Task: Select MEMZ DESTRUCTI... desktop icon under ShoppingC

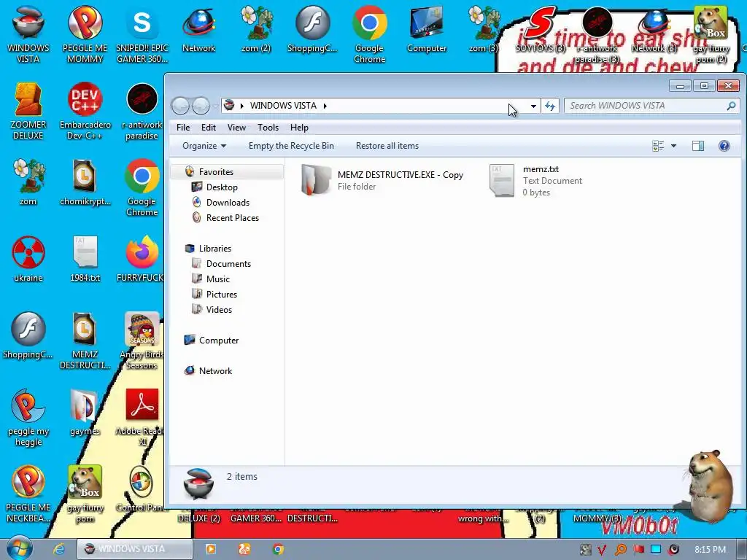Action: [85, 341]
